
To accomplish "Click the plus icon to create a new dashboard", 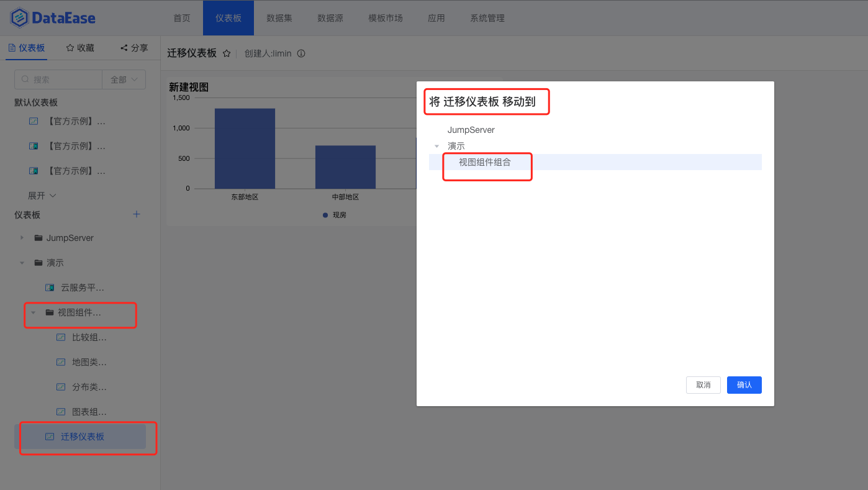I will tap(136, 214).
